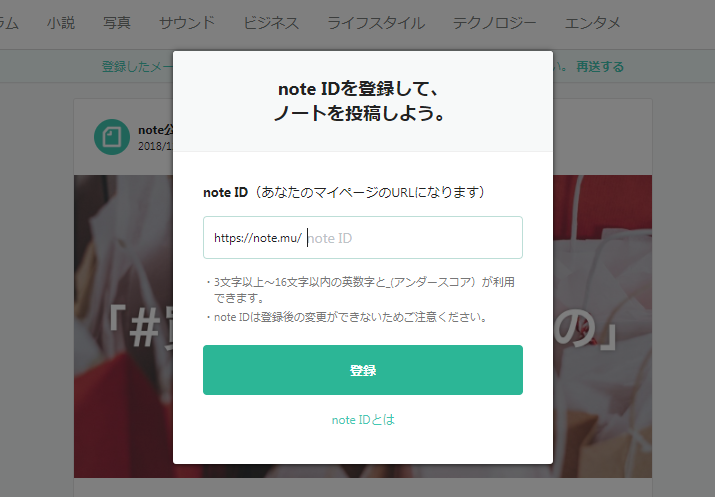The image size is (715, 497).
Task: Click the note IDを登録して dialog heading
Action: pos(358,89)
